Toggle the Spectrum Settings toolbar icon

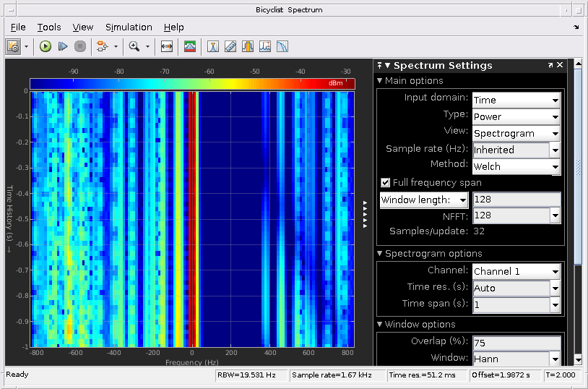pyautogui.click(x=190, y=46)
